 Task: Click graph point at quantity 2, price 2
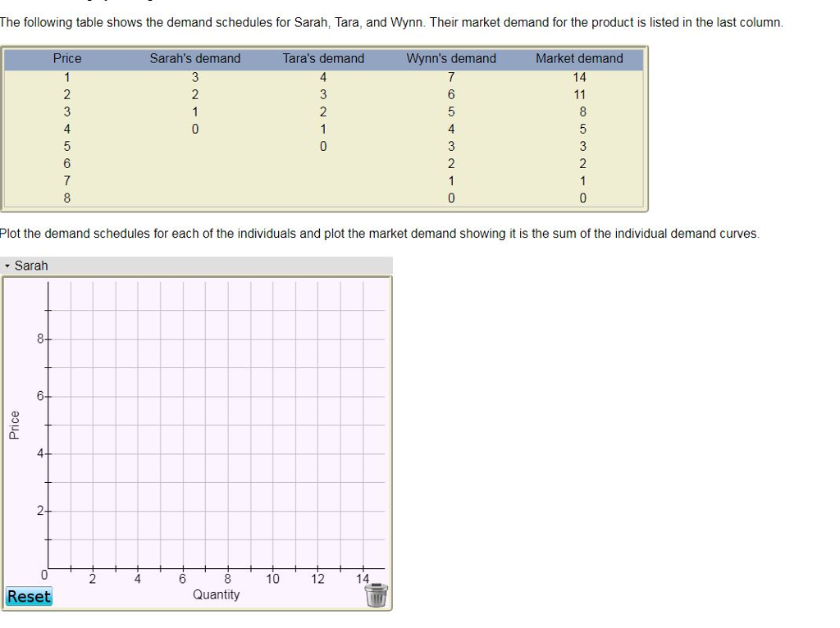coord(93,511)
